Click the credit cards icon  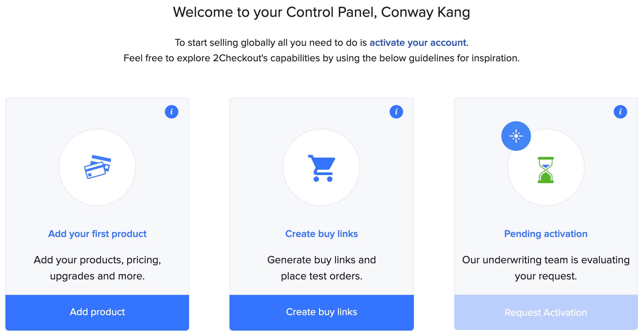[97, 167]
